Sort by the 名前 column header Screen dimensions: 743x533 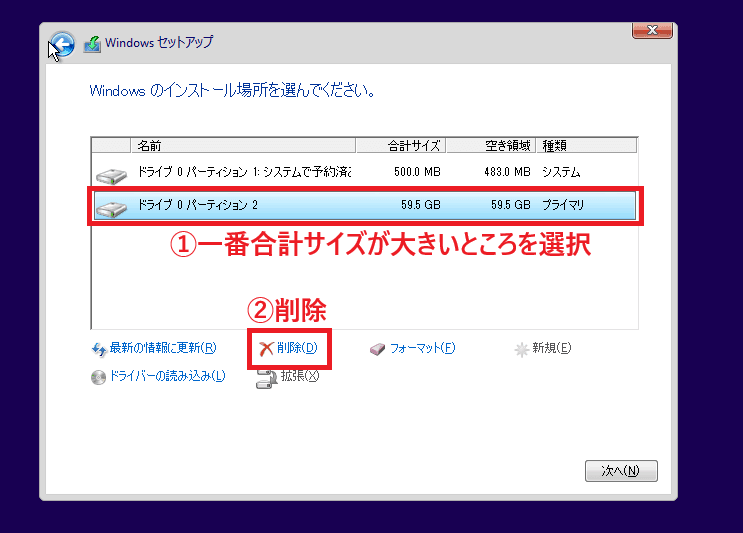point(243,145)
